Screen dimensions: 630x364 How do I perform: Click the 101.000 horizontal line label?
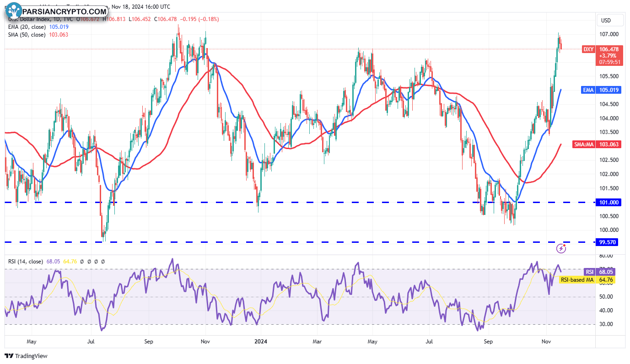[608, 202]
